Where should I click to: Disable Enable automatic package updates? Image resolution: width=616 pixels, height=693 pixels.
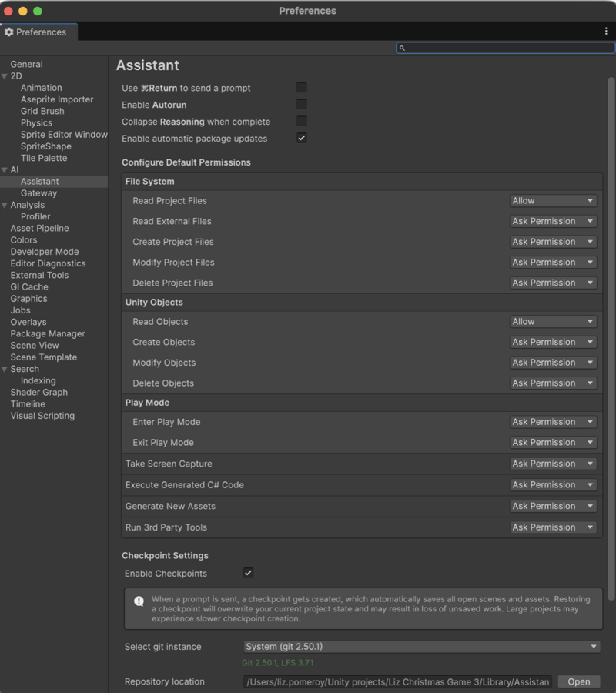pyautogui.click(x=300, y=138)
